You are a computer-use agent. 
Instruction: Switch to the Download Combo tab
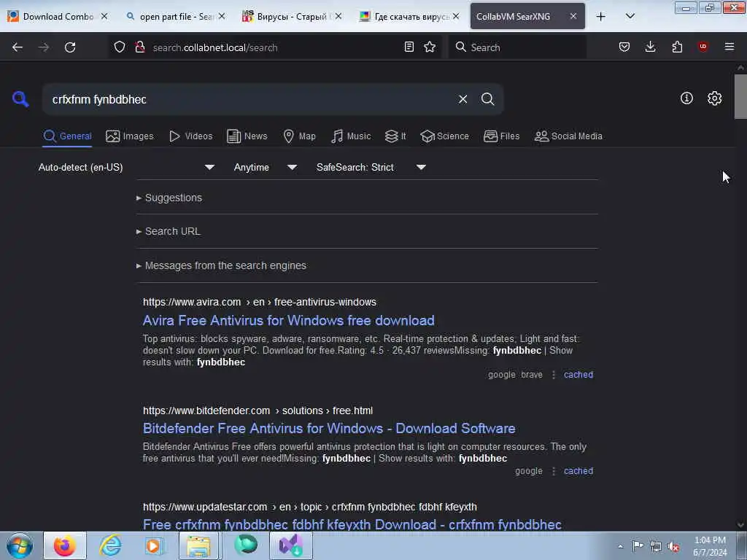(57, 17)
